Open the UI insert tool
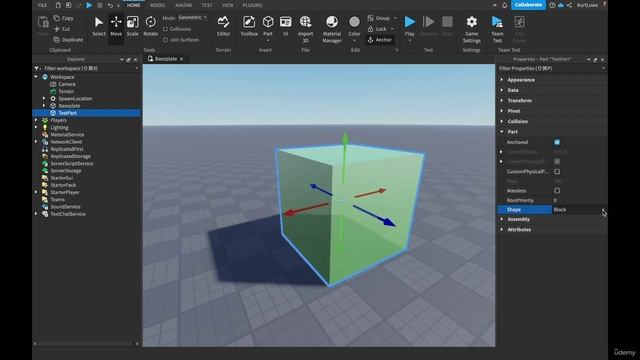Screen dimensions: 640x360 coord(285,26)
